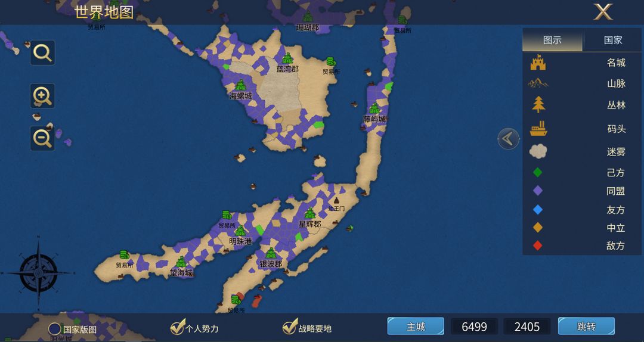Open the map search magnifier
This screenshot has width=644, height=342.
pos(42,52)
